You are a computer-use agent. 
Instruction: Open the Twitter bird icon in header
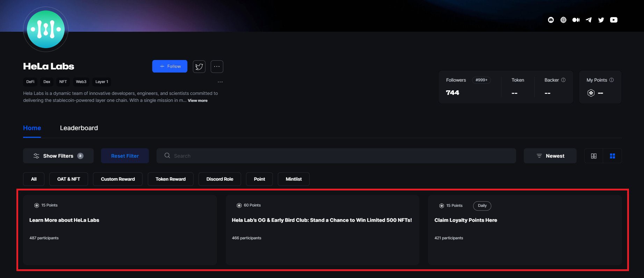601,20
